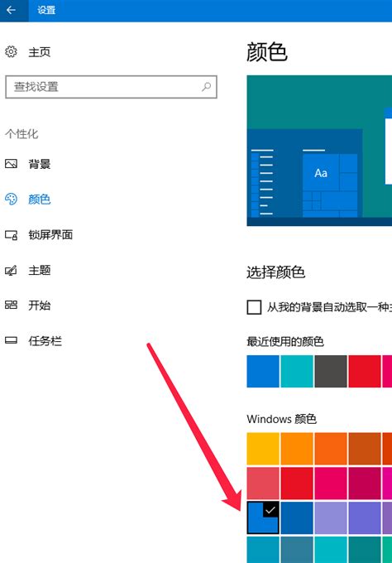
Task: Pick the recent dark gray swatch
Action: (x=331, y=371)
